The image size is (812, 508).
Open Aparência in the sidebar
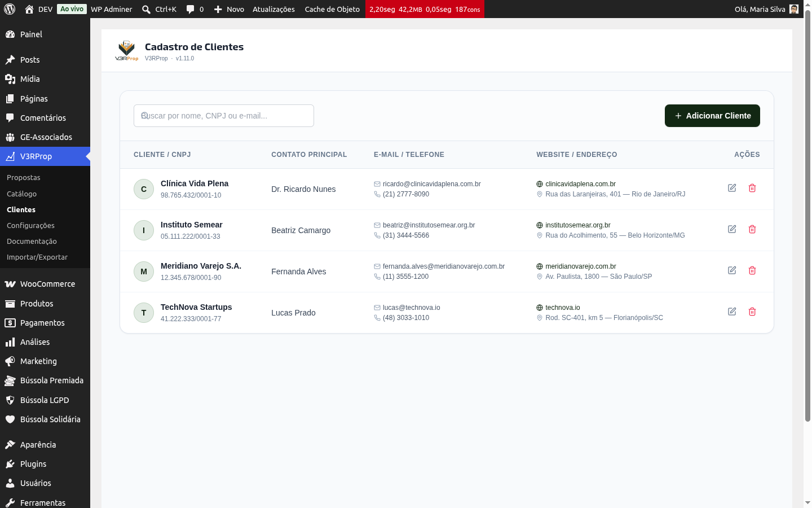pos(45,445)
